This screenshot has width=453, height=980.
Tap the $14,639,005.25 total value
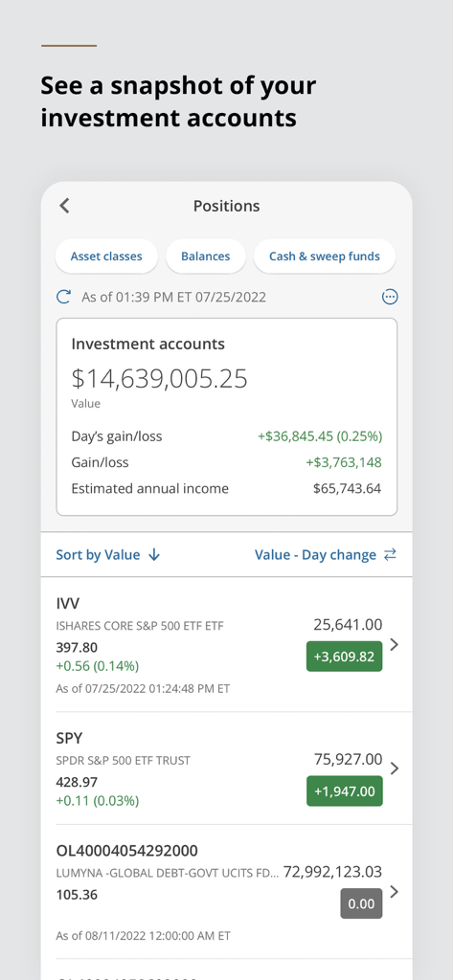pyautogui.click(x=160, y=379)
